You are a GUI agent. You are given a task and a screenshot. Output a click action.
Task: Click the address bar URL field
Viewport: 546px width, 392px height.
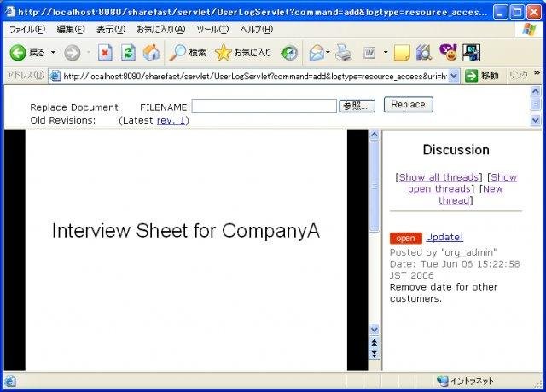click(255, 76)
